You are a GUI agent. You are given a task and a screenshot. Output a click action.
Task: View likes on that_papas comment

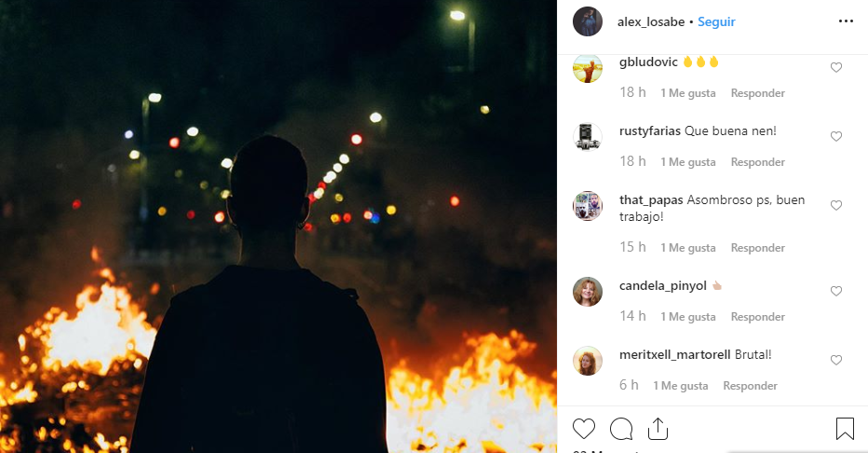coord(688,248)
